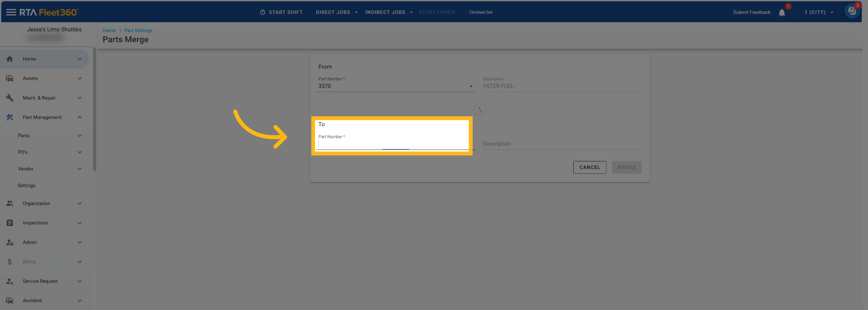
Task: Click the Start Shift timer button
Action: coord(281,12)
